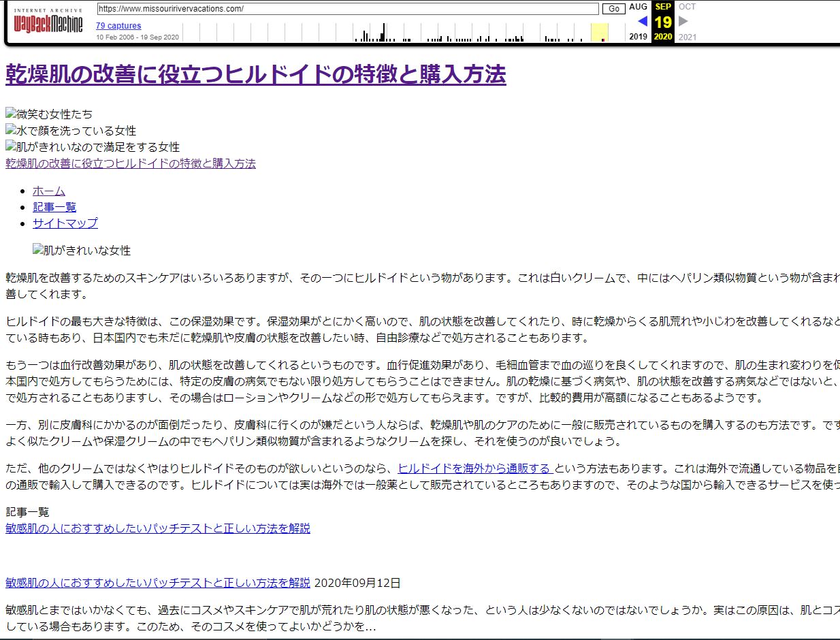Screen dimensions: 840x640
Task: Click the broken image labeled 水で顔を洗っている女性
Action: tap(71, 131)
